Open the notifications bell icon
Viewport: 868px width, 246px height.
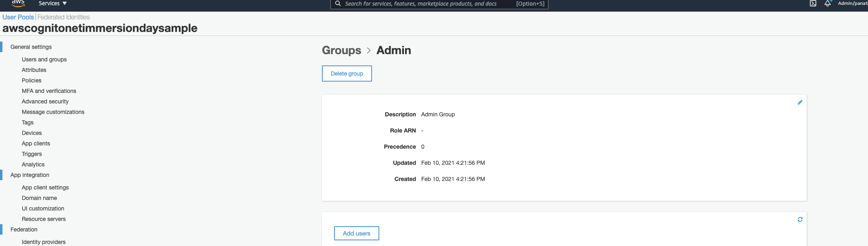(x=828, y=3)
